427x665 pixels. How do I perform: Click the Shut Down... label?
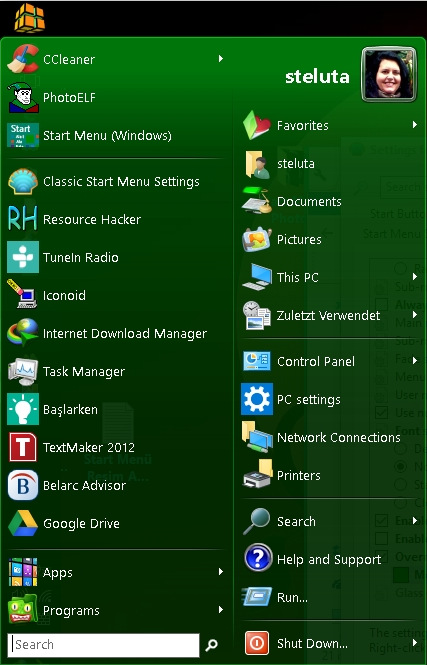point(313,643)
